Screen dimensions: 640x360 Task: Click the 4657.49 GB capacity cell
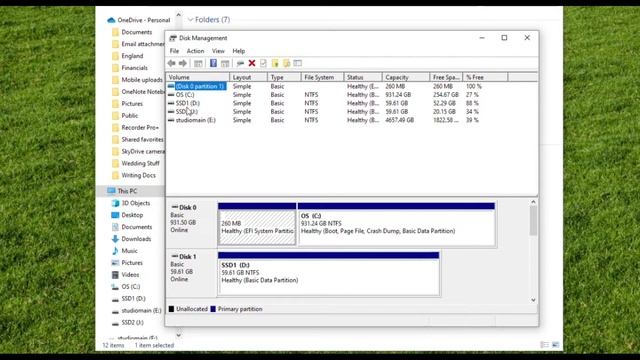click(400, 120)
